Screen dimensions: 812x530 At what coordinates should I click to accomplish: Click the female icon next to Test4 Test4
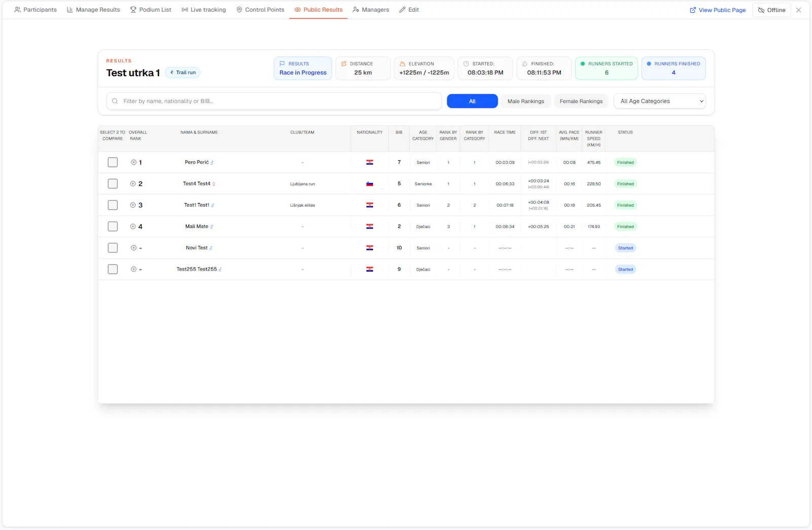point(214,184)
